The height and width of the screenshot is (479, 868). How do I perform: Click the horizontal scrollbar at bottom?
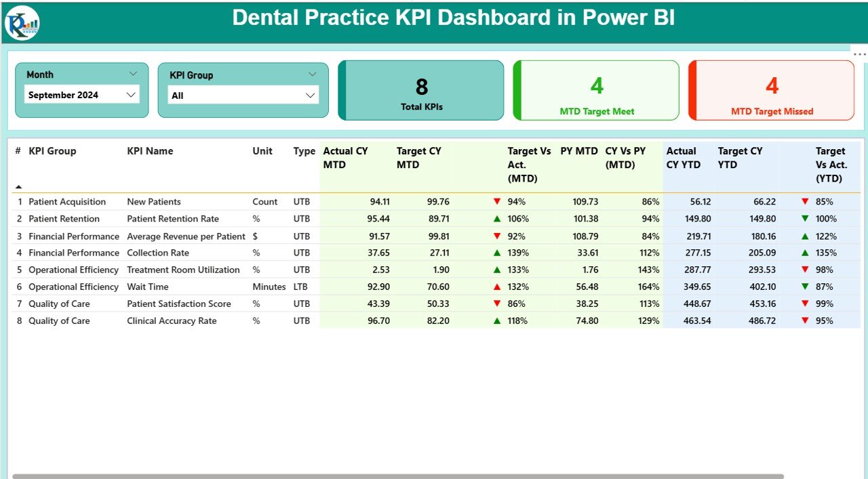click(397, 476)
